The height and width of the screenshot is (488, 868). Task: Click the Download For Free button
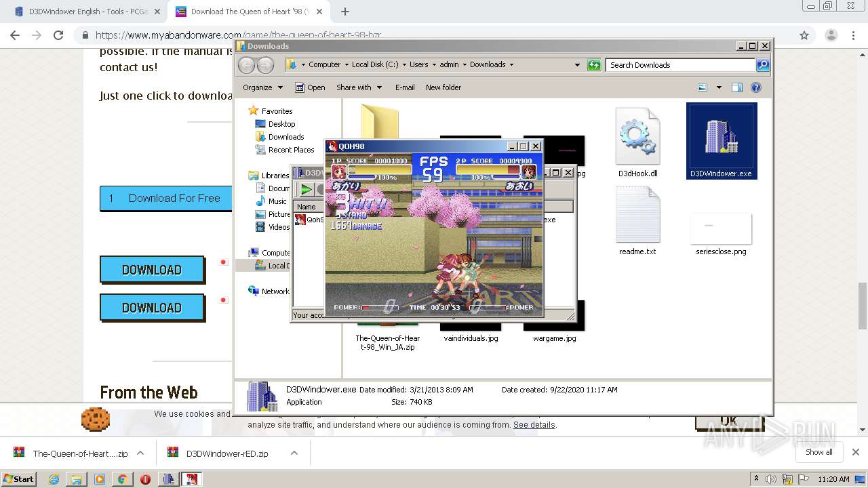pyautogui.click(x=165, y=199)
